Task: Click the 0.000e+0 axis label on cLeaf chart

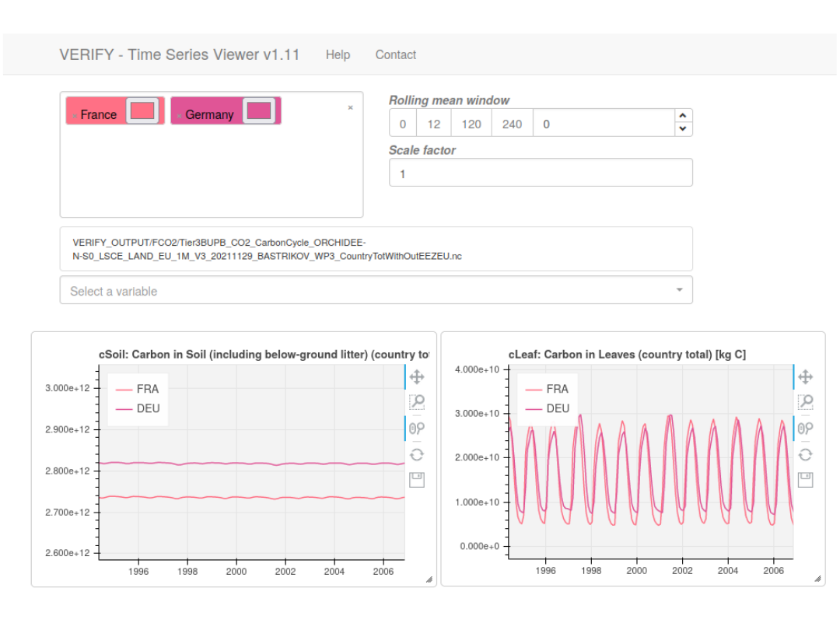Action: tap(479, 547)
